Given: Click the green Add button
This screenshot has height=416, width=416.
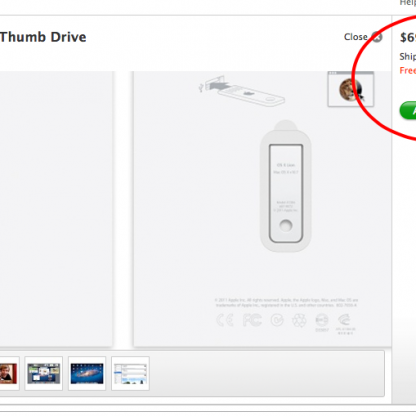Looking at the screenshot, I should pos(408,110).
